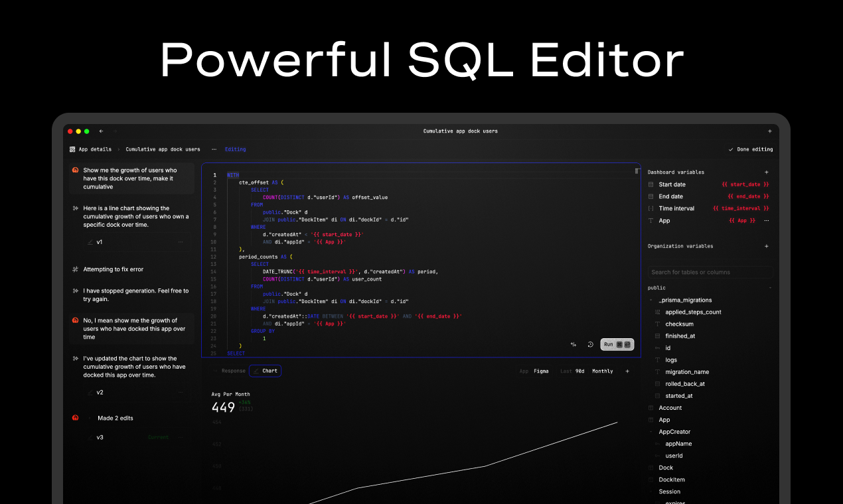This screenshot has width=843, height=504.
Task: Open new tab with plus icon in title bar
Action: (770, 131)
